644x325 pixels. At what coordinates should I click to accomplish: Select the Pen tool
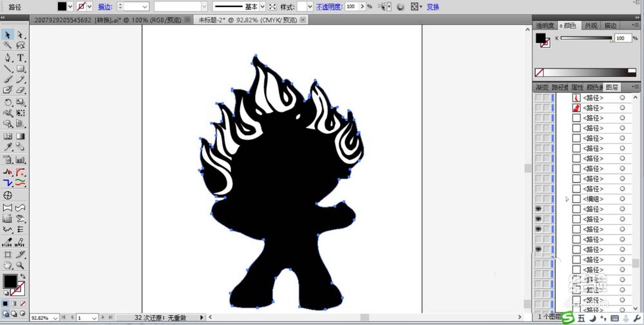[x=7, y=58]
